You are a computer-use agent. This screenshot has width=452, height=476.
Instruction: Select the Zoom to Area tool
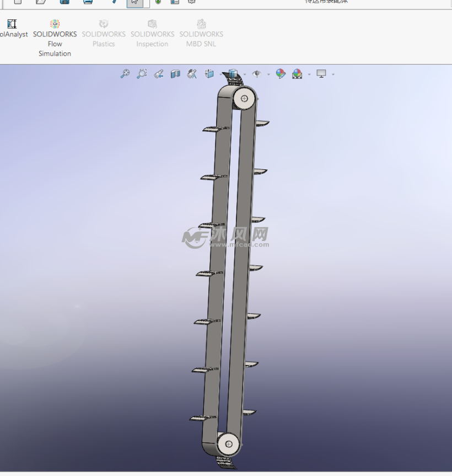(142, 74)
